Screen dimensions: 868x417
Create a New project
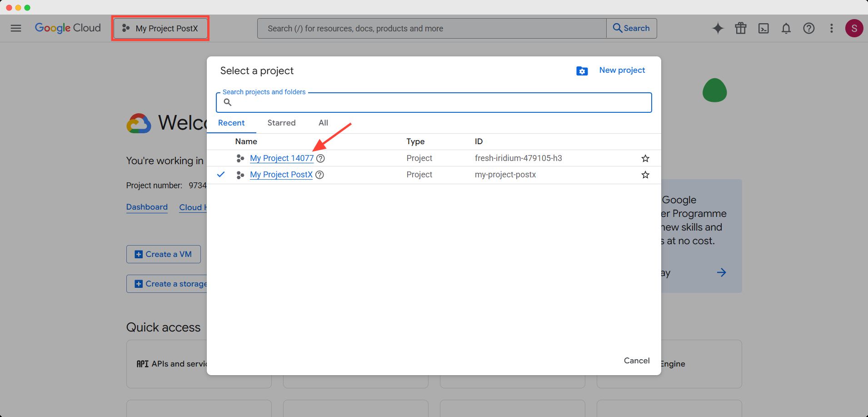pyautogui.click(x=622, y=70)
